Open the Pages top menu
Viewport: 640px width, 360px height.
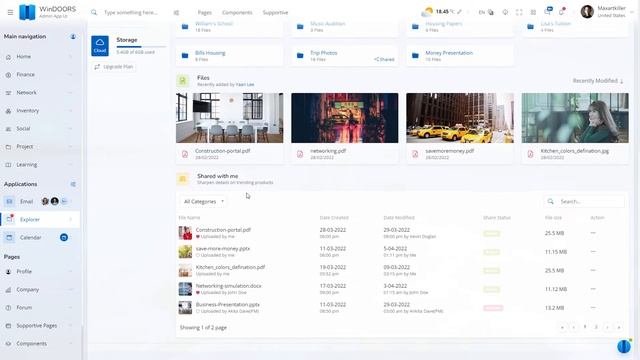[x=204, y=13]
